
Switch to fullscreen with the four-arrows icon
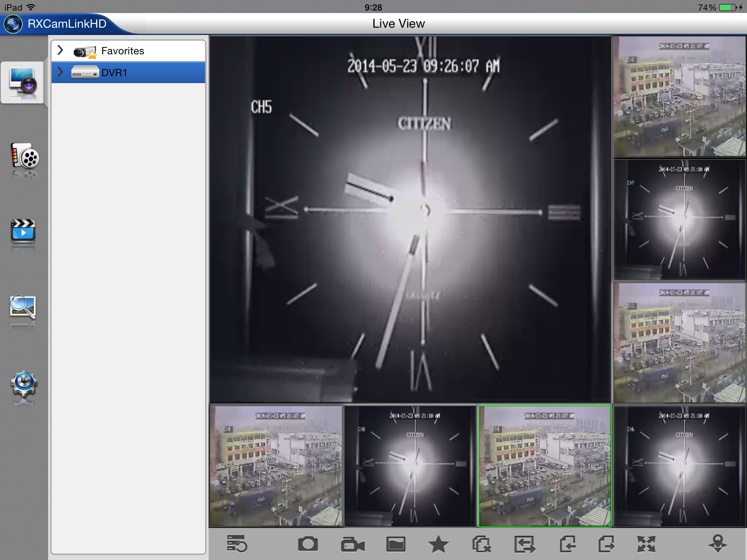coord(646,544)
